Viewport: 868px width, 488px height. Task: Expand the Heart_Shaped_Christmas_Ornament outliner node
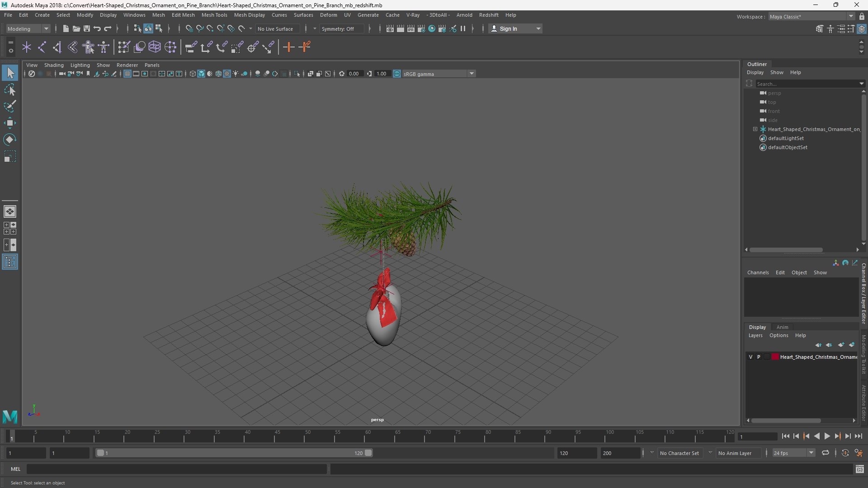tap(755, 129)
